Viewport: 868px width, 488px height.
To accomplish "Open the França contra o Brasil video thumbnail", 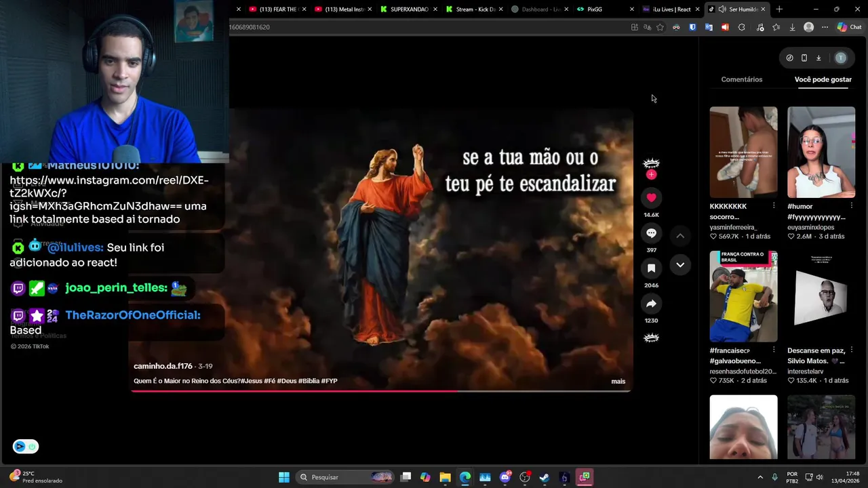I will pyautogui.click(x=743, y=296).
